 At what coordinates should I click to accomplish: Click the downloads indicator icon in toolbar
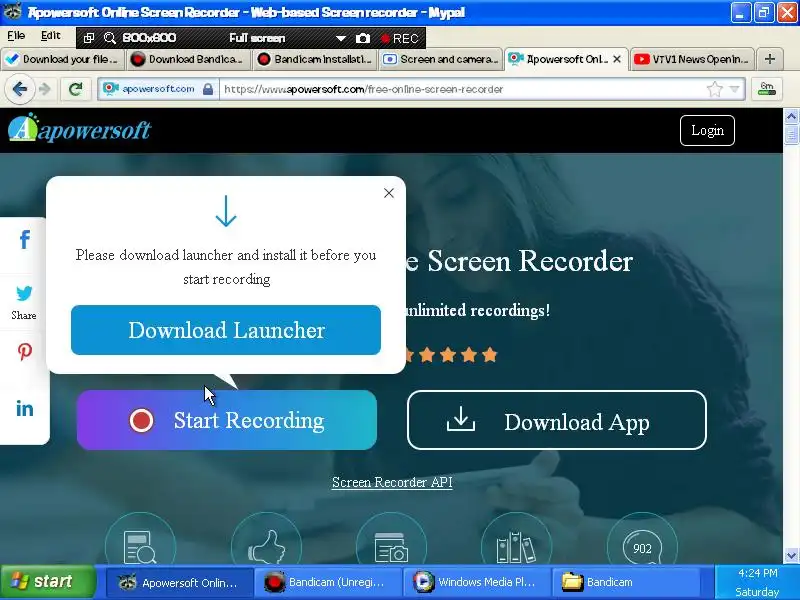766,89
